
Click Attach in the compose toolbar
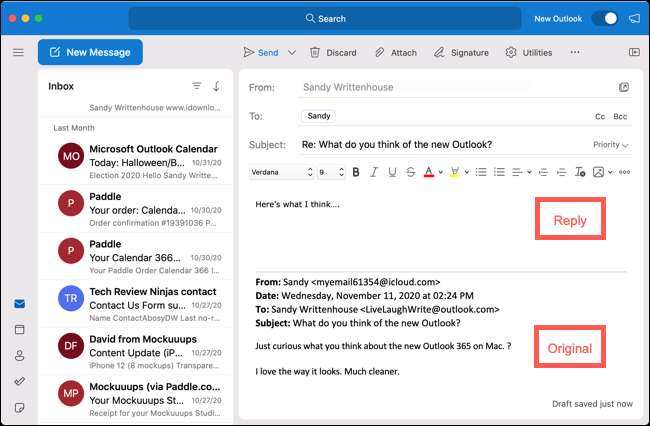(x=395, y=52)
